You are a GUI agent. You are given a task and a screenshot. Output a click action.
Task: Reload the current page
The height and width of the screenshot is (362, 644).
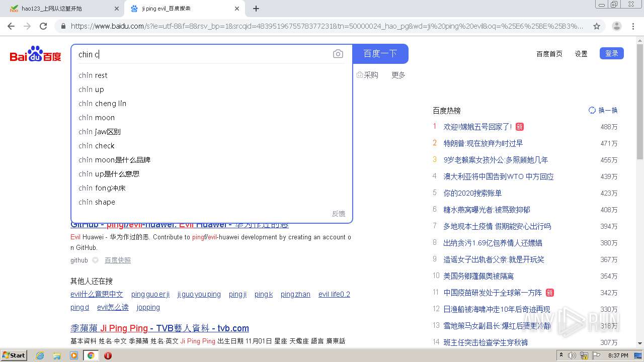[43, 26]
